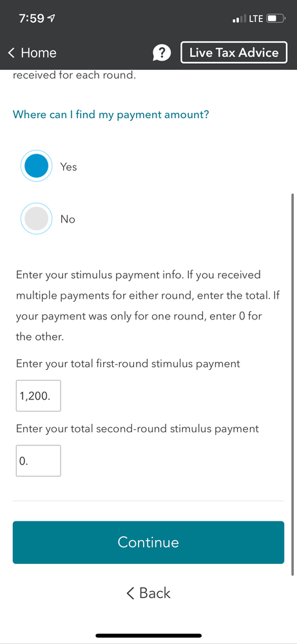Focus the second-round stimulus payment field
Viewport: 297px width, 644px height.
(39, 461)
